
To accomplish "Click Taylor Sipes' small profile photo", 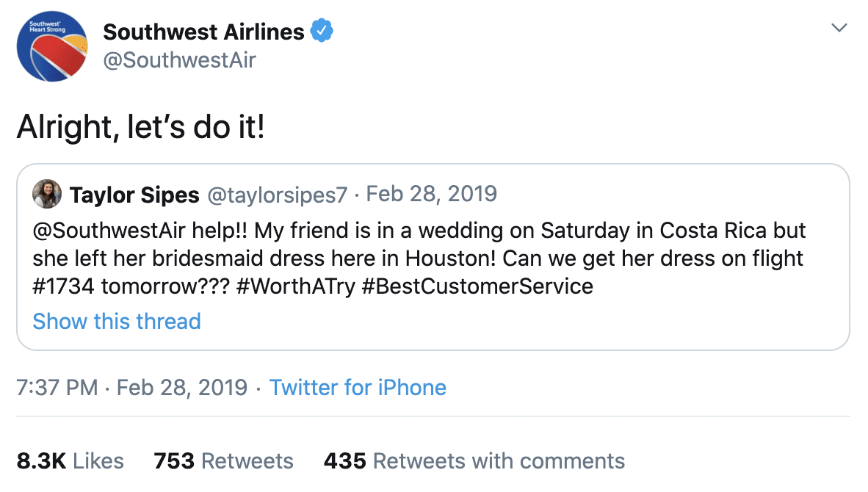I will pos(47,194).
